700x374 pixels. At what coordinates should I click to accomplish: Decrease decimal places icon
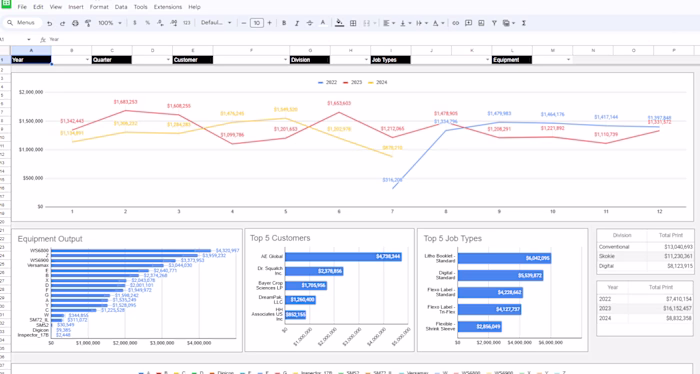tap(160, 23)
